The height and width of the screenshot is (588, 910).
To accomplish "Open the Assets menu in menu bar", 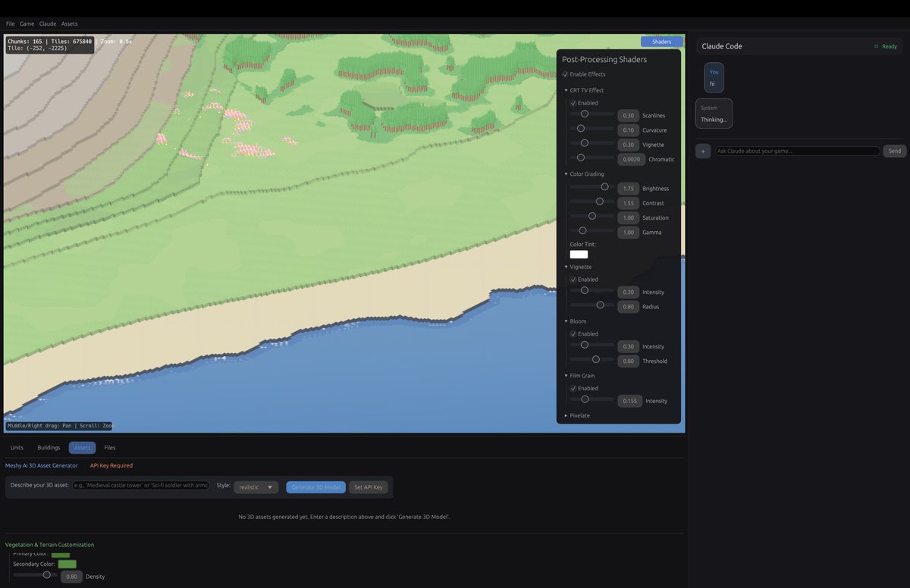I will [70, 23].
